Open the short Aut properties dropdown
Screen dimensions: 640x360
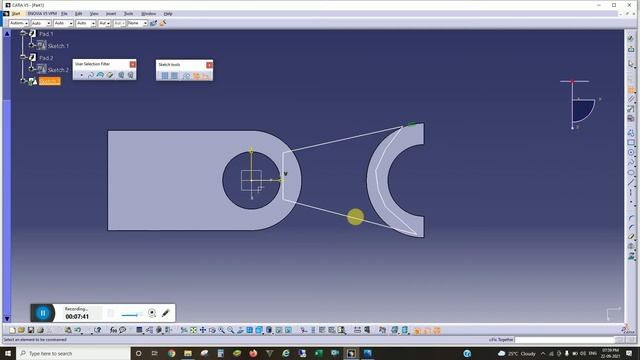click(104, 23)
